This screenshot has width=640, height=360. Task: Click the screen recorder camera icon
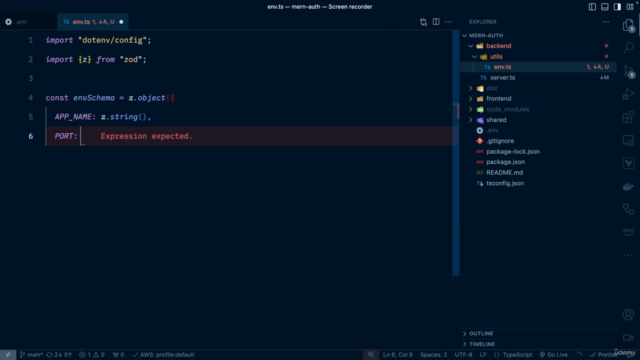[x=629, y=338]
